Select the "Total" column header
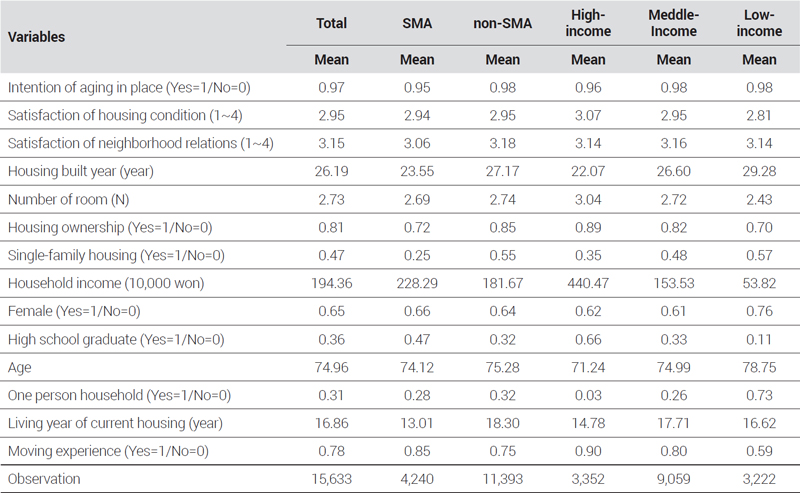 pyautogui.click(x=331, y=24)
